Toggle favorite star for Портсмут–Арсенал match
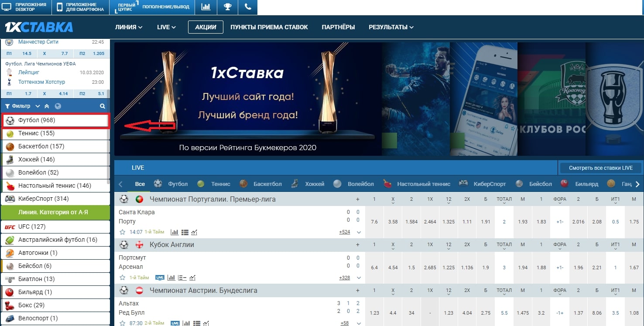Viewport: 644px width, 326px height. (x=123, y=278)
